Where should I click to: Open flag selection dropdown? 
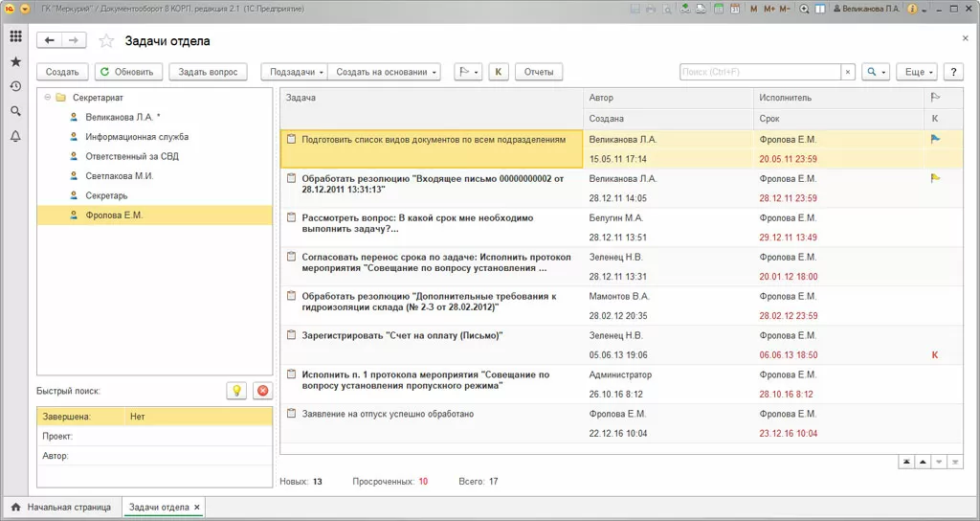(467, 72)
